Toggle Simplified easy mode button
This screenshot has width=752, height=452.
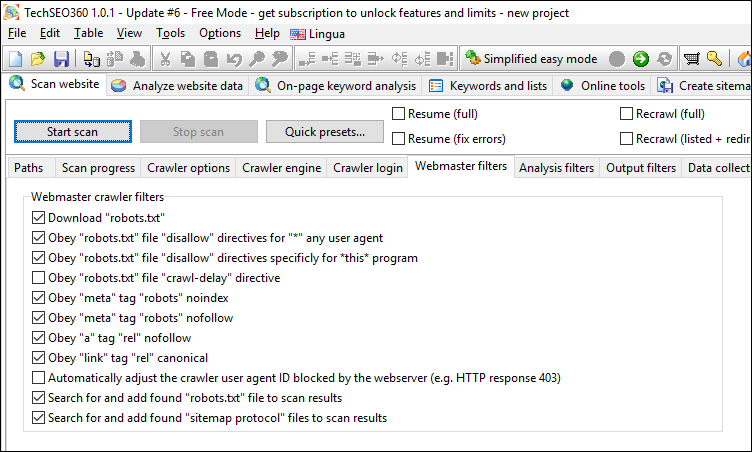[x=531, y=59]
